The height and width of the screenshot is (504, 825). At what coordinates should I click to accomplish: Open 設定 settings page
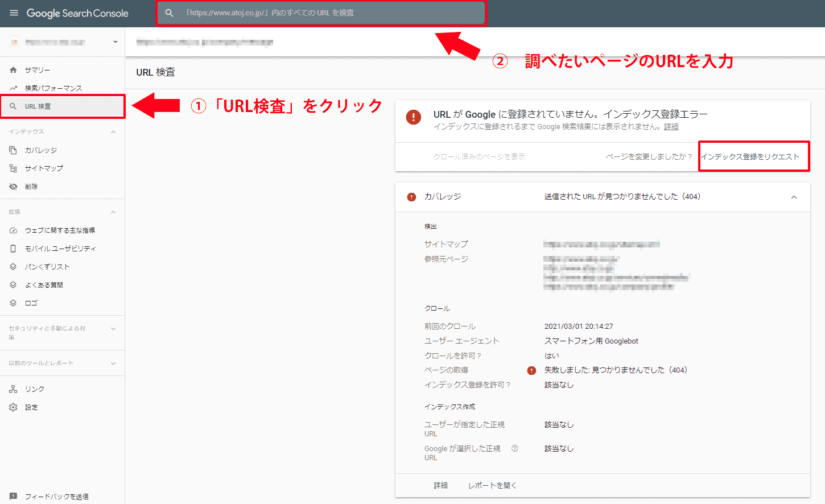tap(31, 407)
